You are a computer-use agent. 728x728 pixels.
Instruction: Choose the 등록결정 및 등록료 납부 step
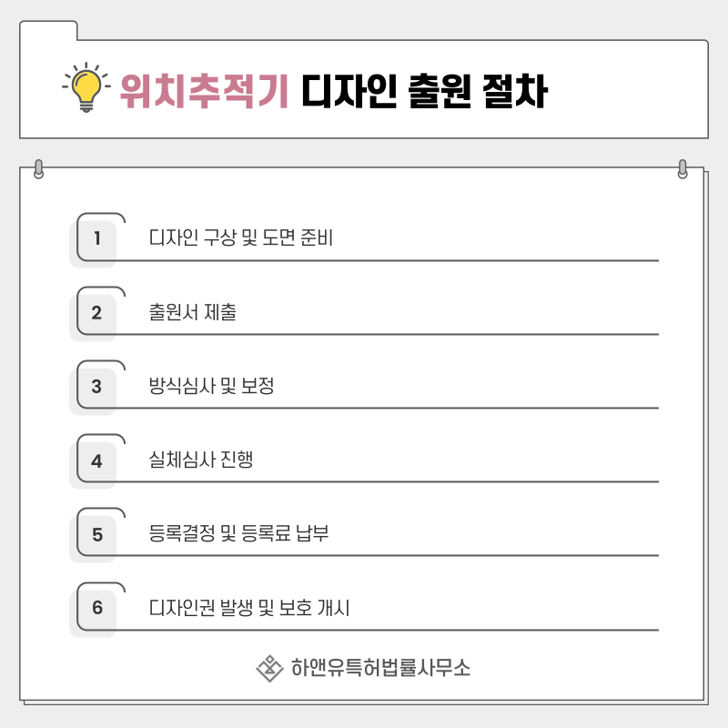coord(238,533)
